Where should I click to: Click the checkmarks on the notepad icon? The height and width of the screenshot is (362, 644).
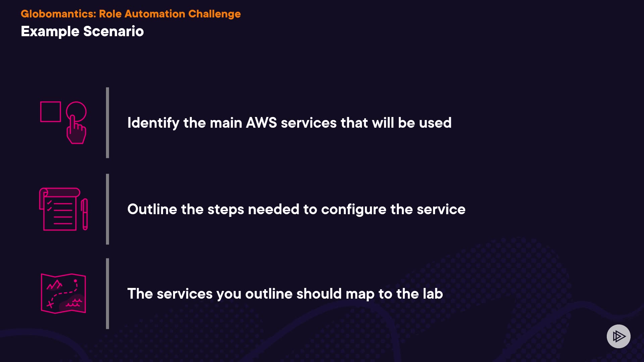pyautogui.click(x=49, y=205)
